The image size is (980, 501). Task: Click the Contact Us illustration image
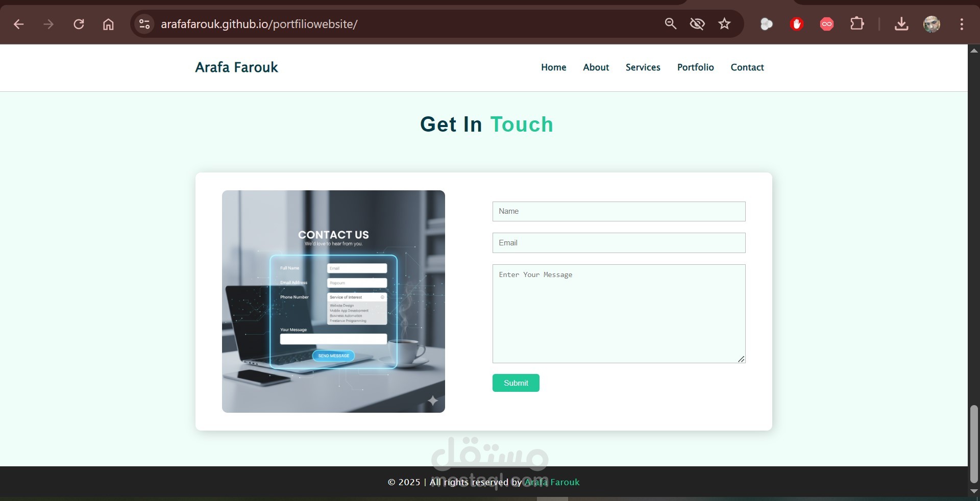pos(333,302)
